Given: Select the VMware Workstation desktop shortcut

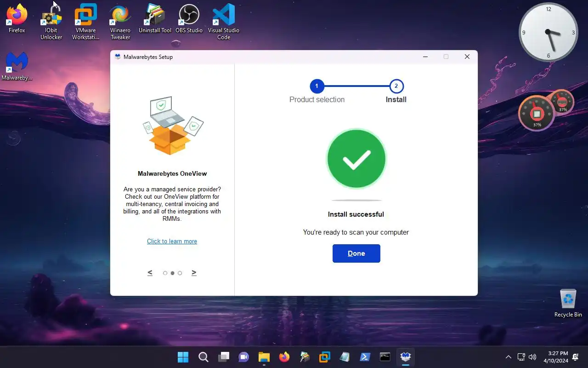Looking at the screenshot, I should [x=86, y=22].
